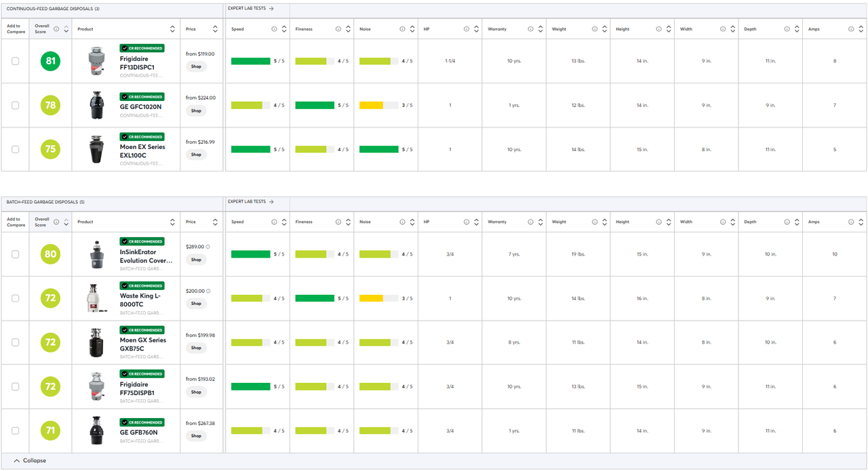Viewport: 868px width, 471px height.
Task: Show Amps info icon in batch-feed table header
Action: point(851,222)
